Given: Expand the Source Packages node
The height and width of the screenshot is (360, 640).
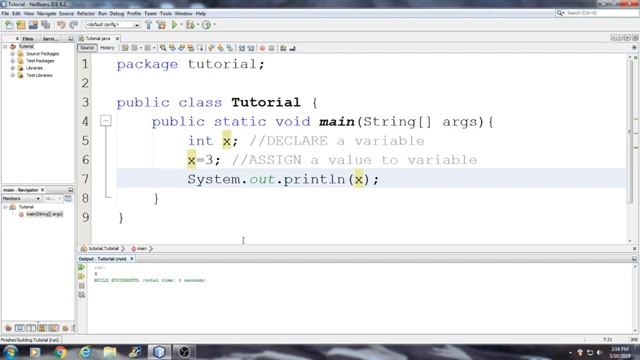Looking at the screenshot, I should point(13,54).
